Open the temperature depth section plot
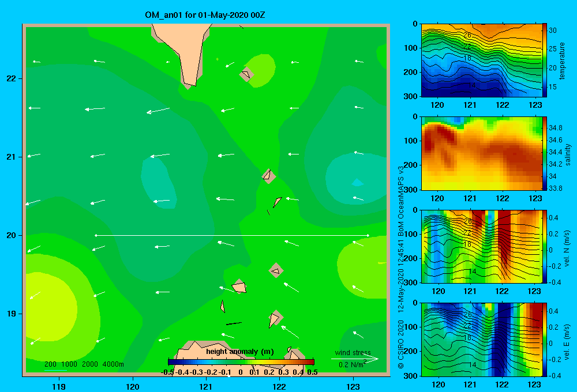The image size is (577, 392). coord(481,61)
